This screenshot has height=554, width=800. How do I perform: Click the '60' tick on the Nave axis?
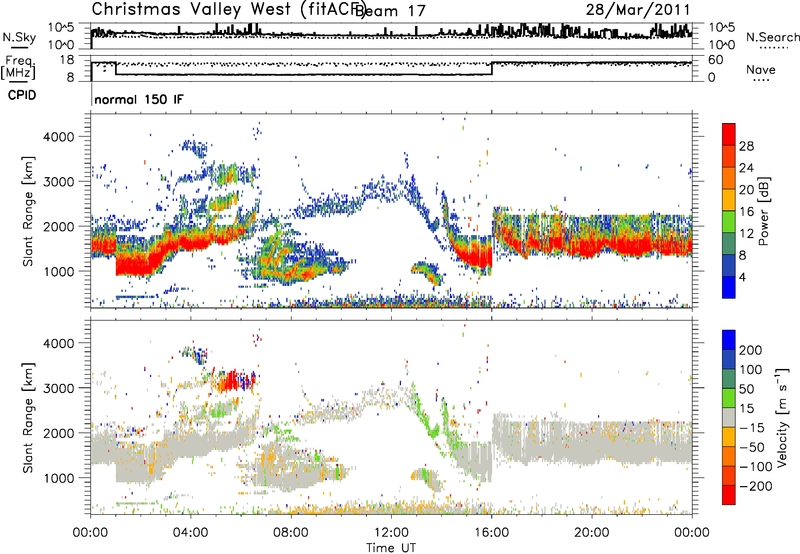[716, 60]
